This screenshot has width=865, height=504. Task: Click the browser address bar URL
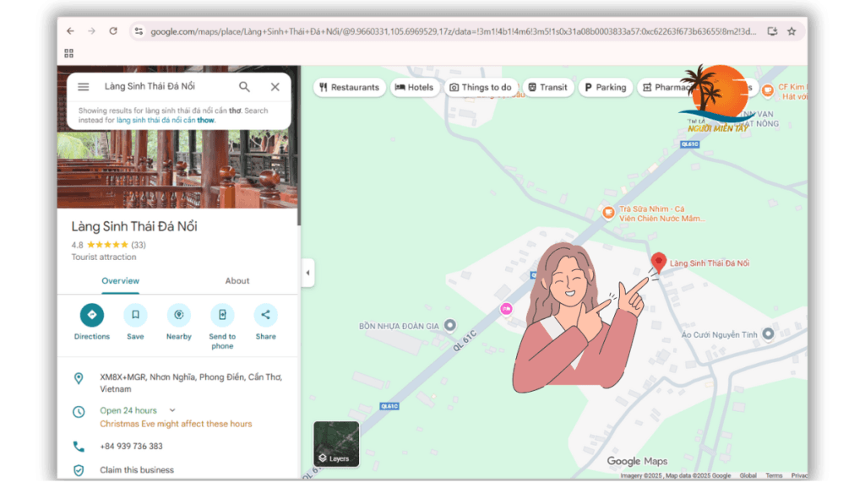point(453,31)
